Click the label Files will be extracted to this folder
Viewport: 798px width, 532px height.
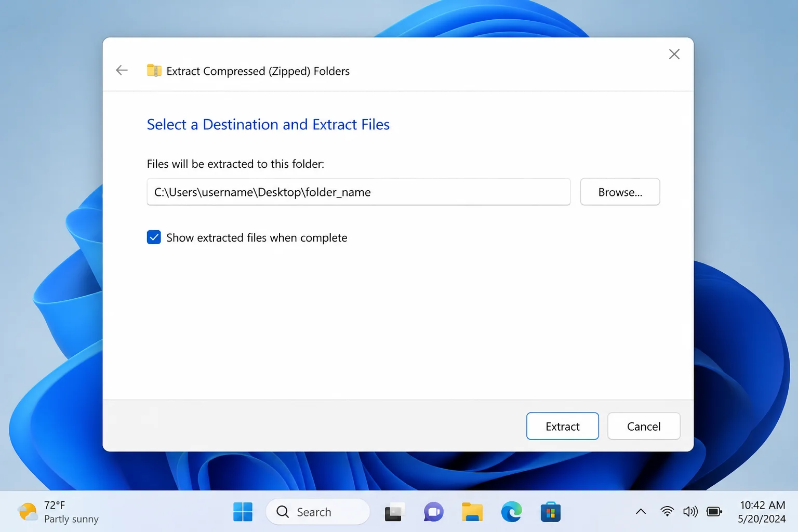pyautogui.click(x=235, y=164)
